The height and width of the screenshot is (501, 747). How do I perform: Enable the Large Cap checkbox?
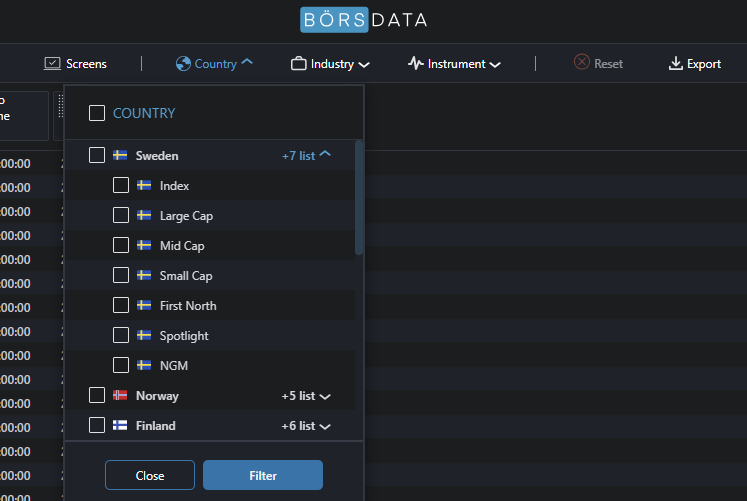click(121, 216)
